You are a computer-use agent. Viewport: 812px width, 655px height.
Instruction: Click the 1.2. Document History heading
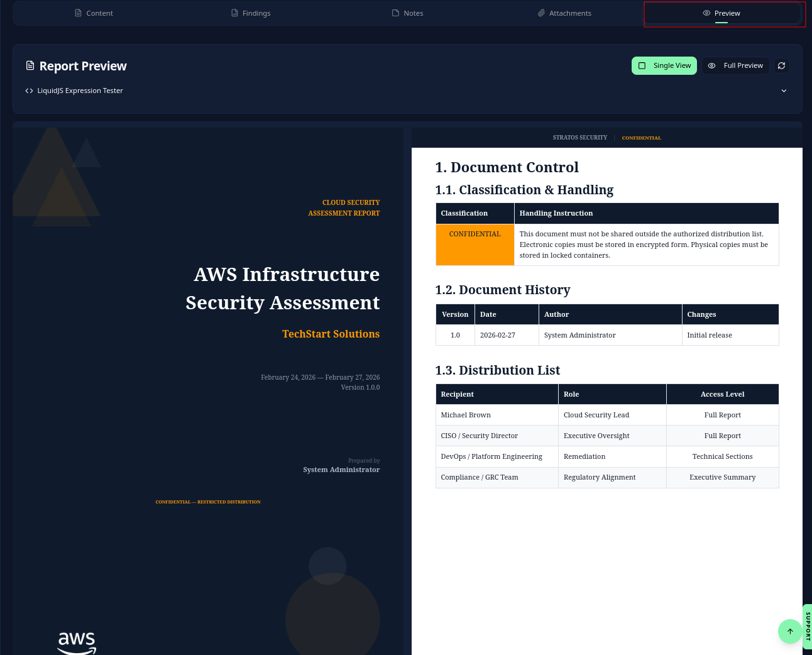[503, 290]
